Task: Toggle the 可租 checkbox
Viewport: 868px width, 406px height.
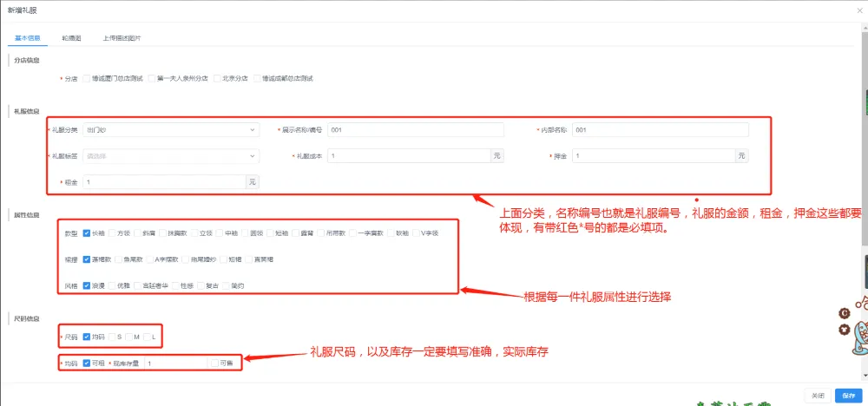Action: tap(87, 363)
